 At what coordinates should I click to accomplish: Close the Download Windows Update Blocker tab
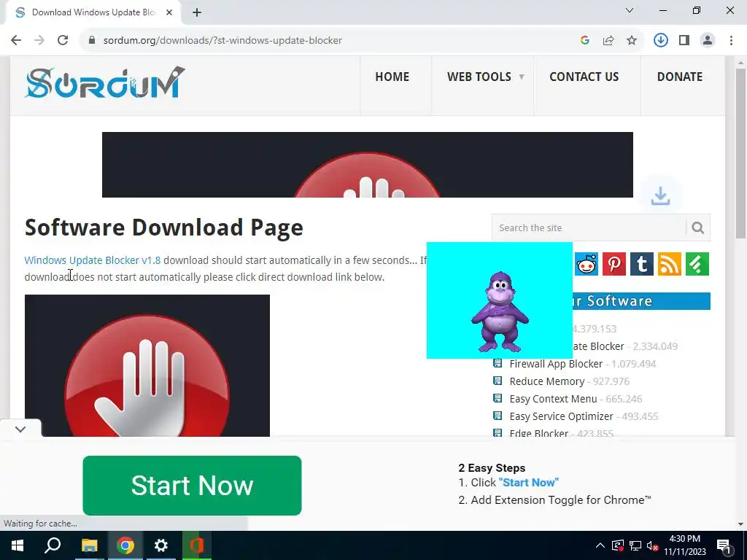pyautogui.click(x=169, y=12)
